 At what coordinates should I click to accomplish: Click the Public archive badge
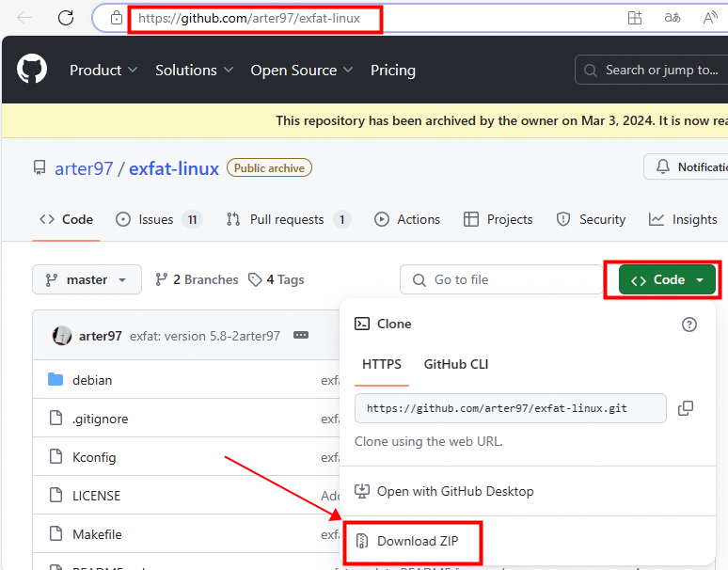click(269, 167)
